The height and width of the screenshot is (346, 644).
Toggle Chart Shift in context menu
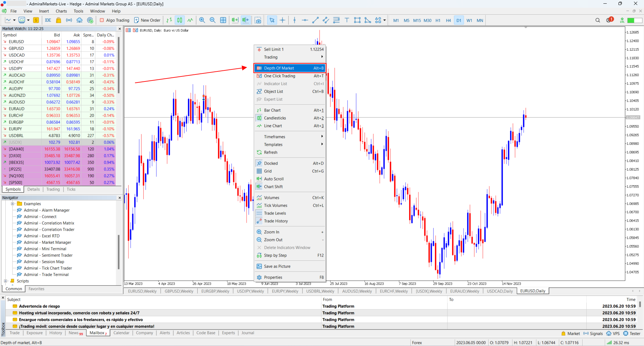coord(290,186)
